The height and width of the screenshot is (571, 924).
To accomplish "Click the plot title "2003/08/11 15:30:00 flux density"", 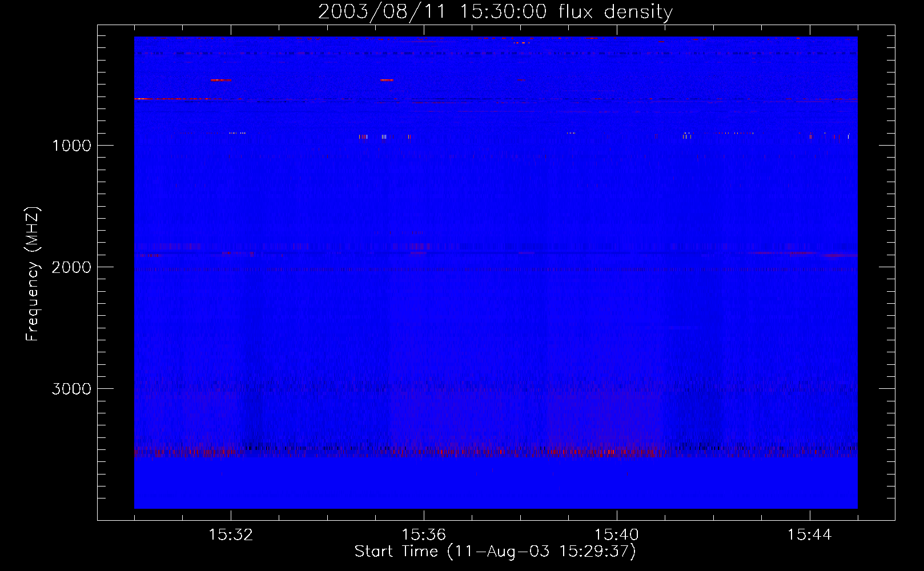I will click(x=495, y=11).
